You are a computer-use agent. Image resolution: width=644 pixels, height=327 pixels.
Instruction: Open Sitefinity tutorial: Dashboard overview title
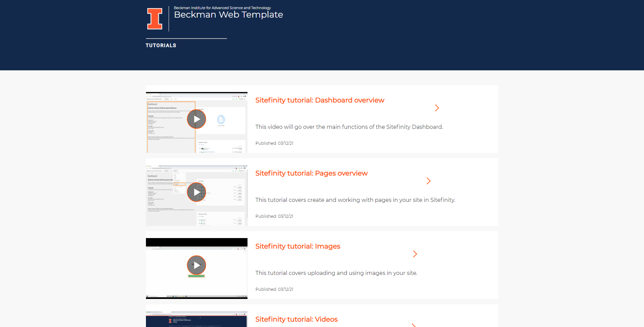tap(320, 100)
